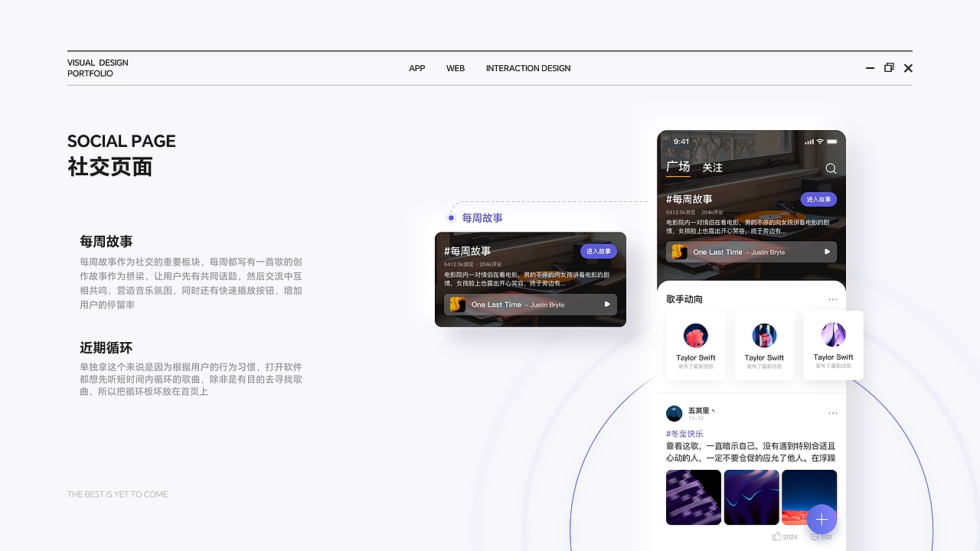Click the 五英里 user avatar

coord(675,413)
